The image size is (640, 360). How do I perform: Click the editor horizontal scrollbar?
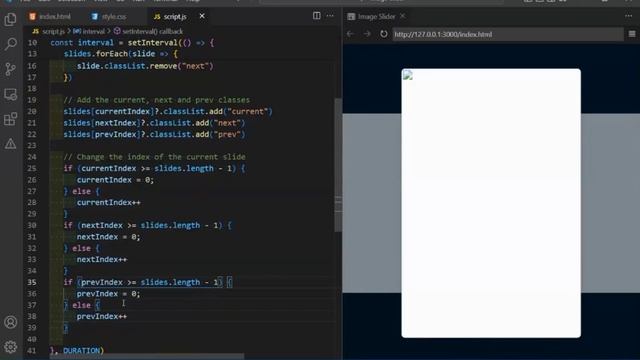click(x=147, y=357)
